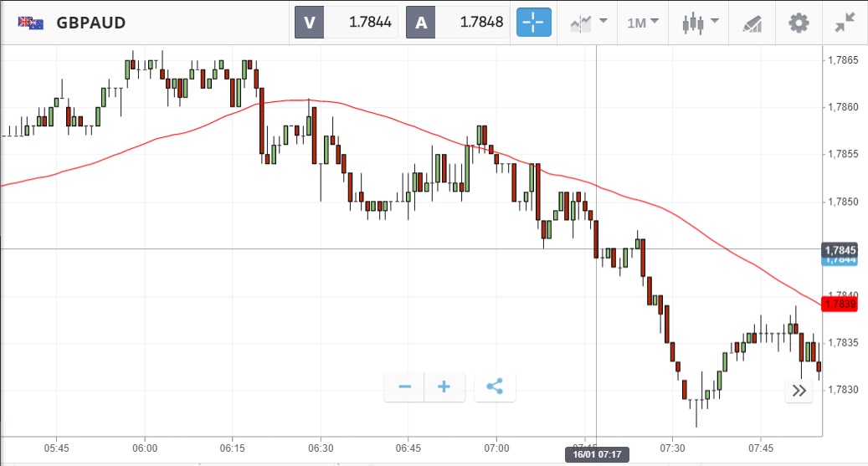Image resolution: width=868 pixels, height=466 pixels.
Task: Click the 16/01 07:17 time marker
Action: (595, 454)
